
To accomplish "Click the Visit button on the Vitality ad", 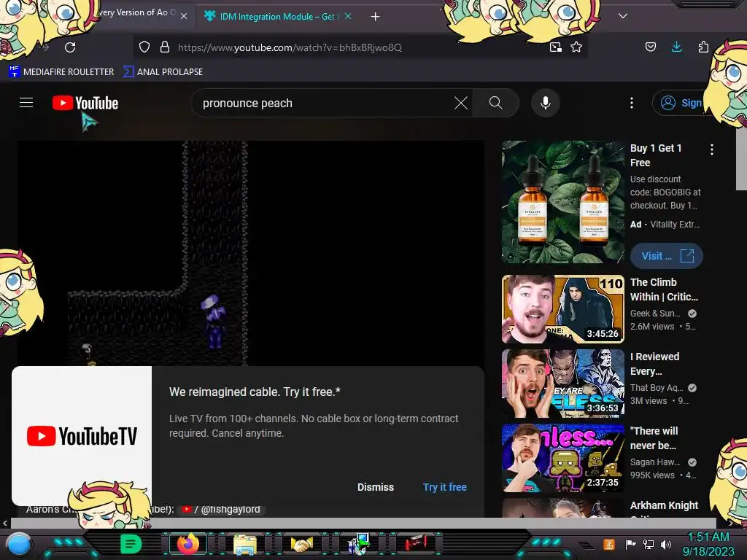I will 667,256.
